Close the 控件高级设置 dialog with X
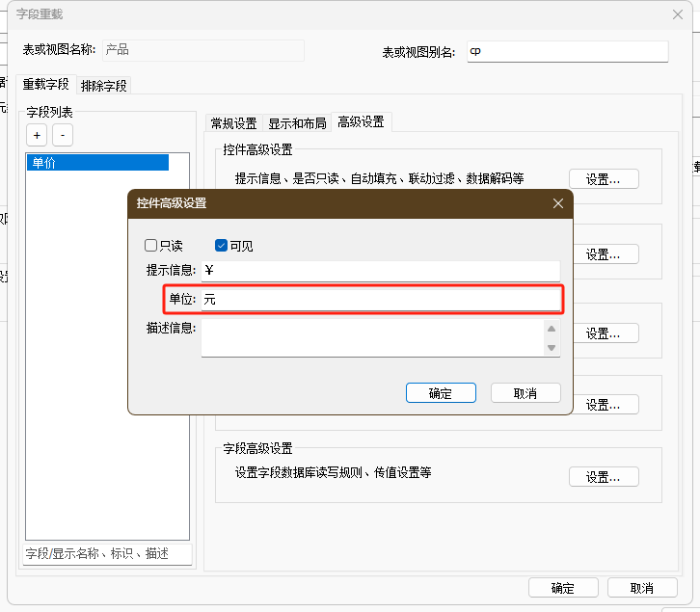This screenshot has height=612, width=700. coord(557,203)
